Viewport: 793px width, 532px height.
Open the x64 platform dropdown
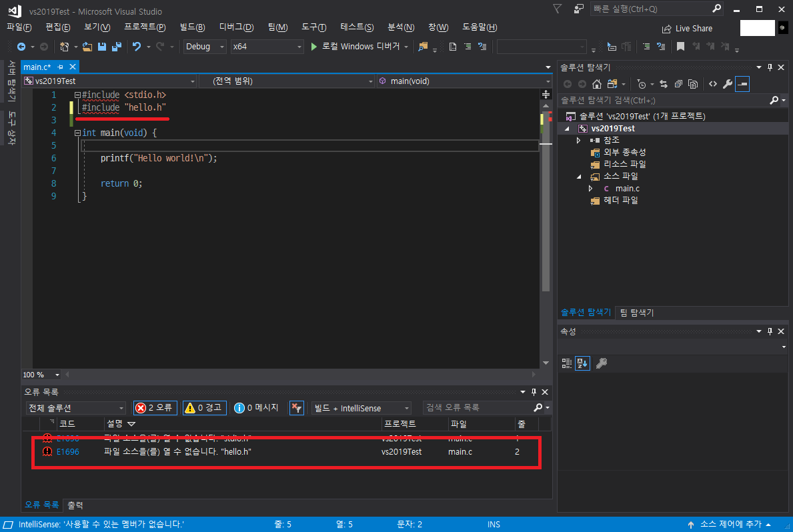265,47
